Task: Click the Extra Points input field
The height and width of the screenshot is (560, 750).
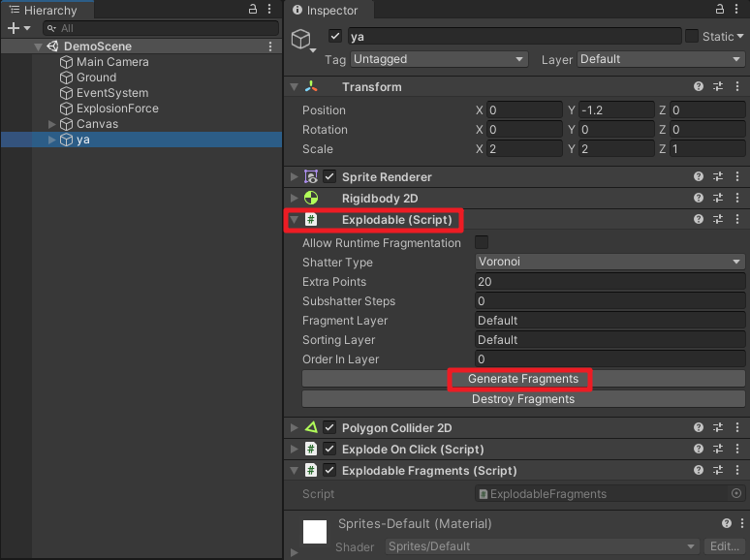Action: click(609, 282)
